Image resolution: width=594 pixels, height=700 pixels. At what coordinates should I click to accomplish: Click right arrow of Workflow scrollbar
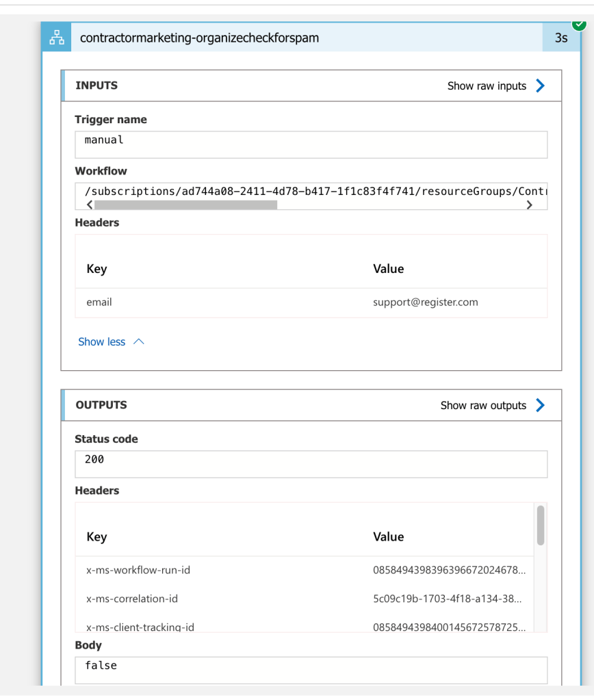[529, 205]
